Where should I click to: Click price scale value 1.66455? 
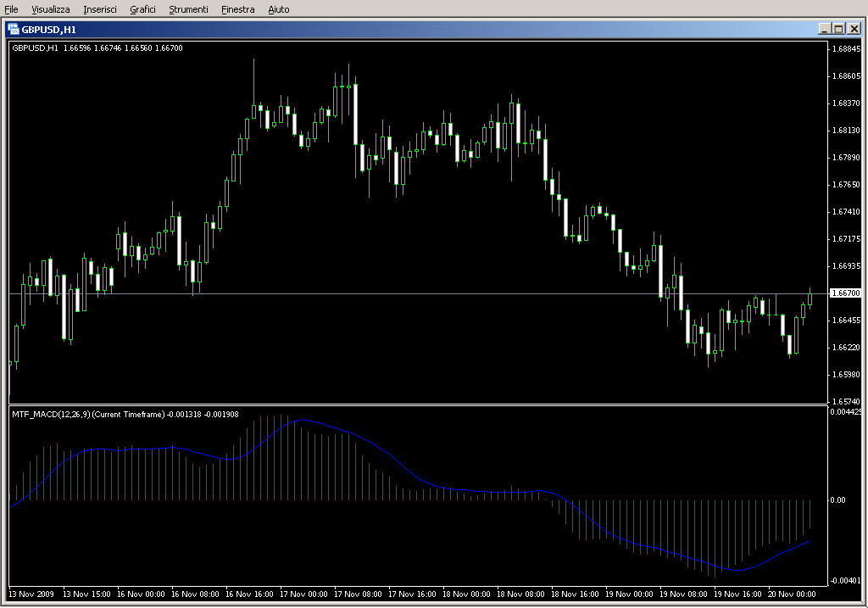[x=847, y=320]
